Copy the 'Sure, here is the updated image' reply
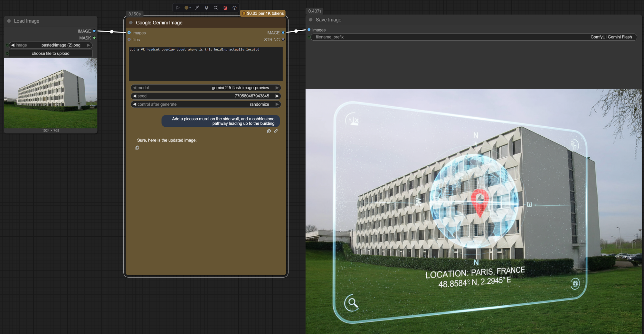The image size is (644, 334). (x=137, y=148)
